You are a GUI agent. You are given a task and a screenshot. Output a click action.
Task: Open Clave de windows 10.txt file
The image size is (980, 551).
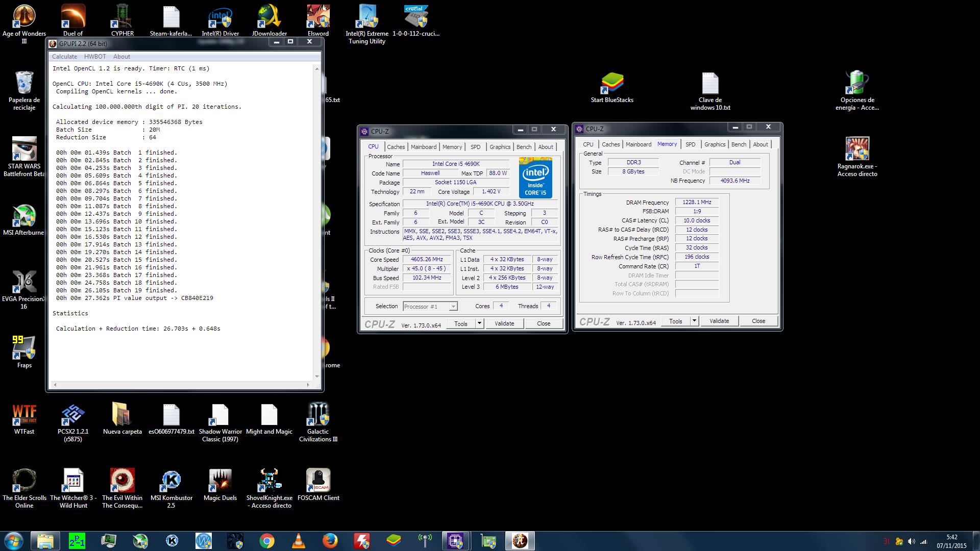click(710, 91)
